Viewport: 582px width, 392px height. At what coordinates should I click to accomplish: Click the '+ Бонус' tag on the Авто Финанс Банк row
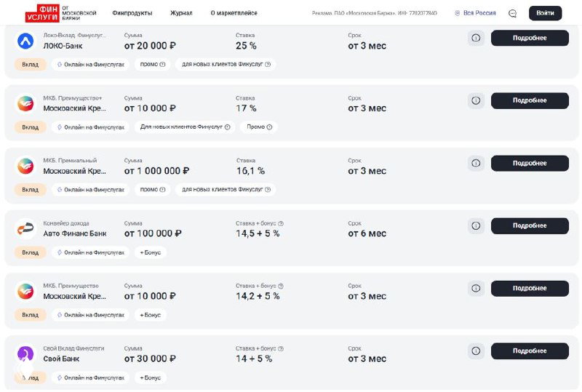click(x=151, y=252)
